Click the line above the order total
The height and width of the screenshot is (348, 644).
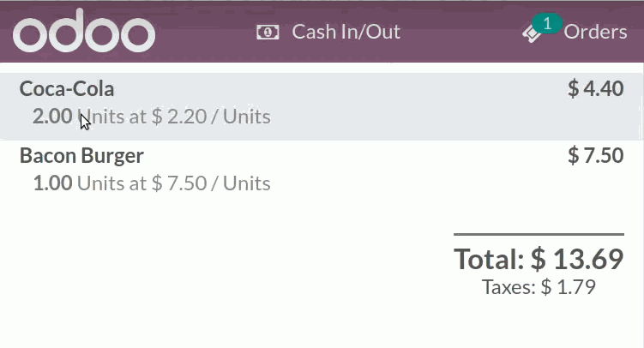point(539,234)
